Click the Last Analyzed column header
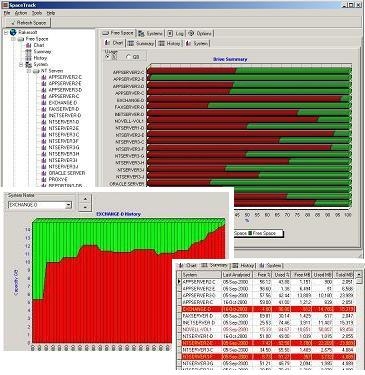The width and height of the screenshot is (365, 375). 236,275
